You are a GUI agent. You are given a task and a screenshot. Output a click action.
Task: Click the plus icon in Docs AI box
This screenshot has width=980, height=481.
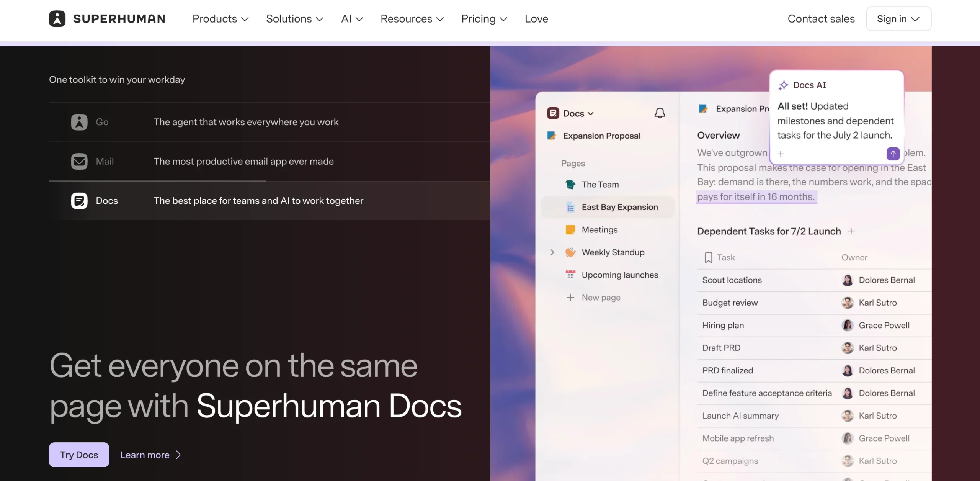click(x=781, y=154)
